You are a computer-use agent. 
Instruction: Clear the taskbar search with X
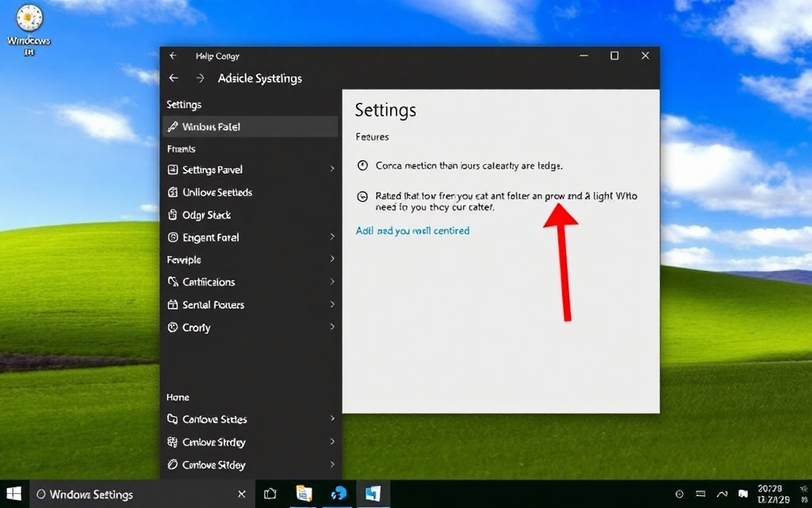click(x=241, y=494)
